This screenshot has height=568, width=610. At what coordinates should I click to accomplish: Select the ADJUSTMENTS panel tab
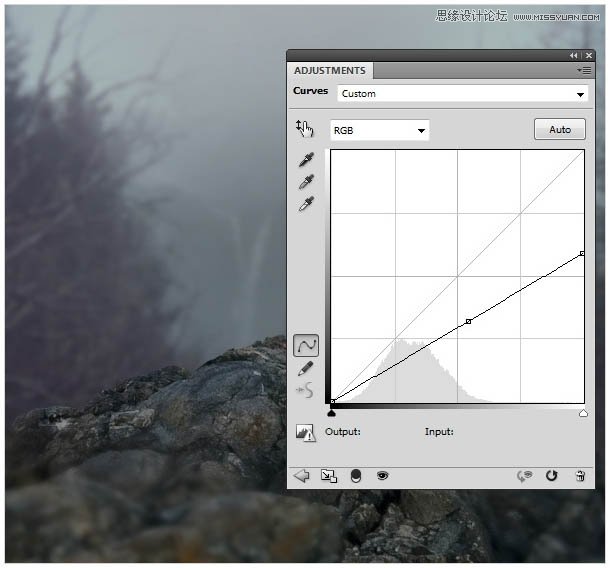329,71
